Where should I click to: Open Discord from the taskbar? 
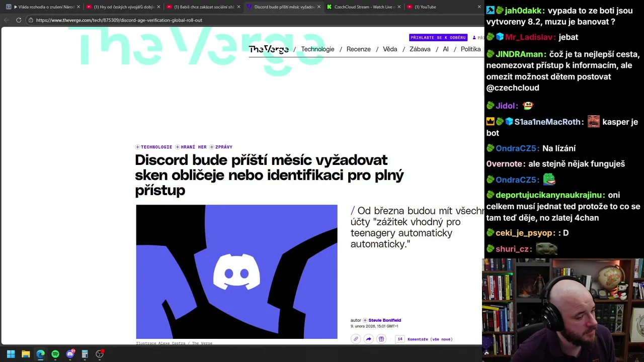(x=70, y=354)
